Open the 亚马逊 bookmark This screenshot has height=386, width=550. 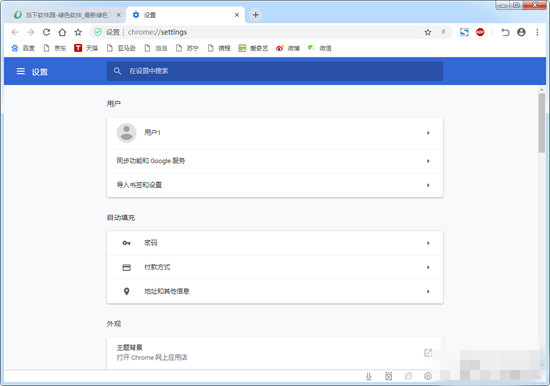pos(121,48)
